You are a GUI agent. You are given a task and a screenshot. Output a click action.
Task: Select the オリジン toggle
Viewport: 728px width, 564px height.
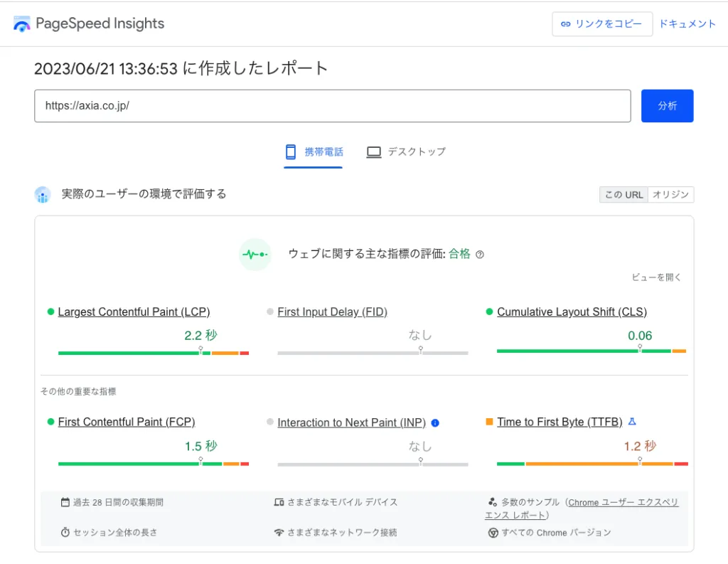670,195
